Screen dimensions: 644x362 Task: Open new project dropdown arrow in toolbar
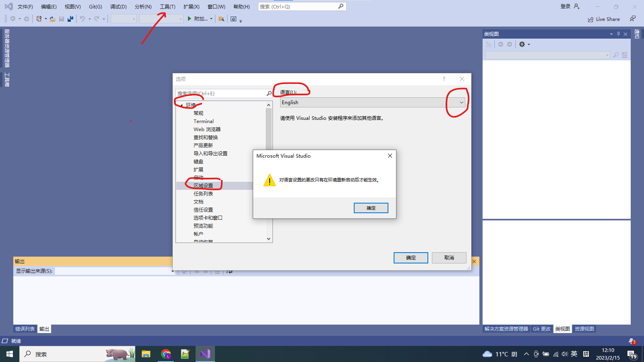point(45,19)
